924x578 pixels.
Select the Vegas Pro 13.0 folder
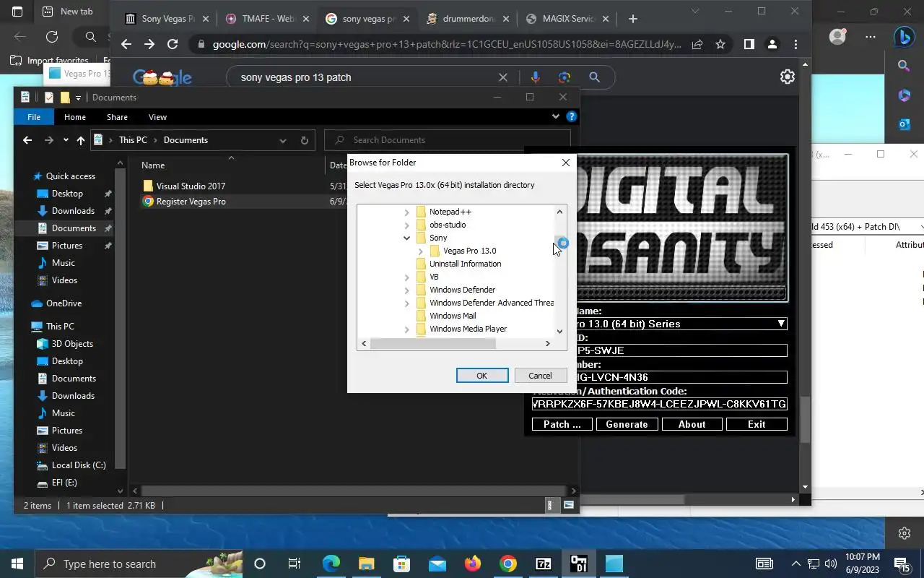[469, 251]
